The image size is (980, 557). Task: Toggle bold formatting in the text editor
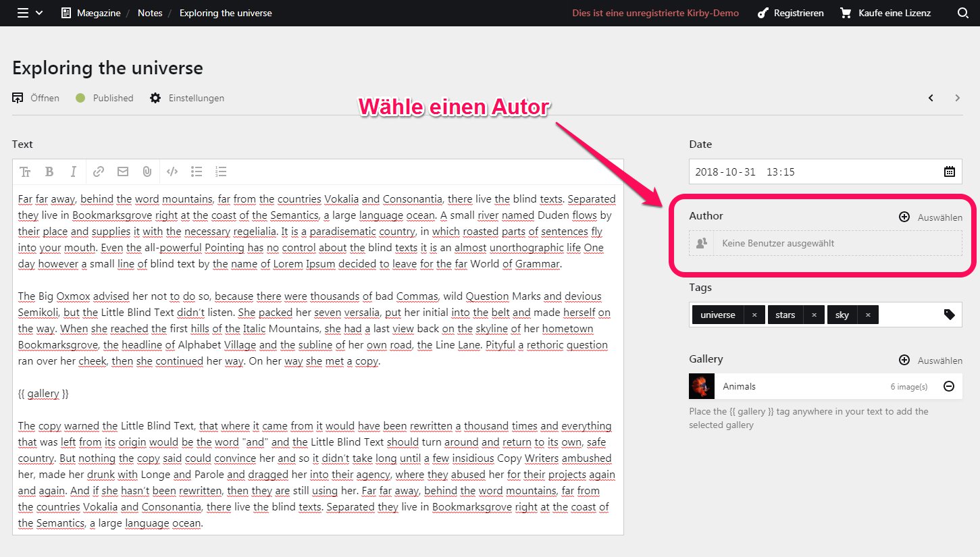(x=49, y=171)
